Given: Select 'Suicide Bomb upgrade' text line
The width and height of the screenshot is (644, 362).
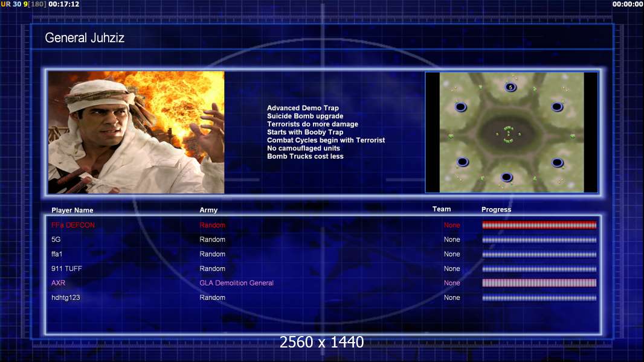Looking at the screenshot, I should tap(305, 116).
